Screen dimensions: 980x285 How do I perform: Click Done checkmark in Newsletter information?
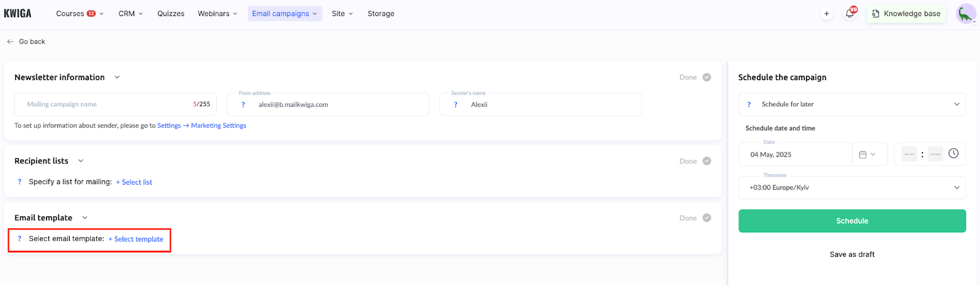(x=707, y=77)
